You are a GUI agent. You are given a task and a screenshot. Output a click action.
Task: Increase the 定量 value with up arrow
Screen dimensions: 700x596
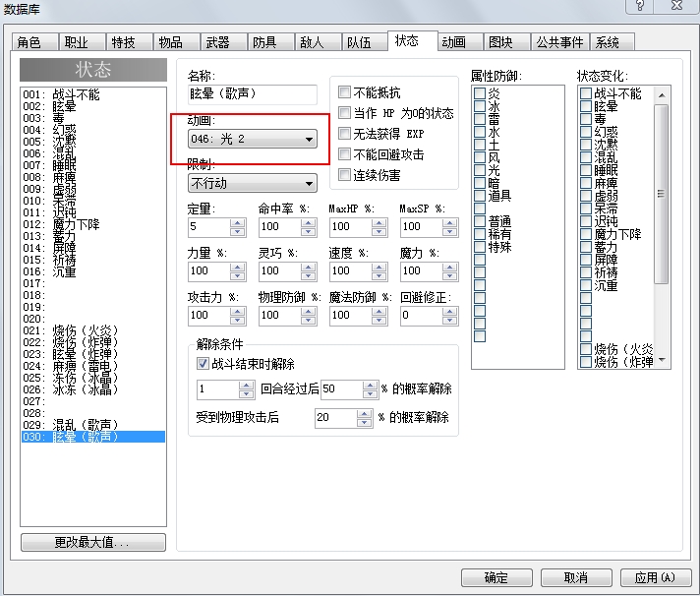tap(238, 222)
